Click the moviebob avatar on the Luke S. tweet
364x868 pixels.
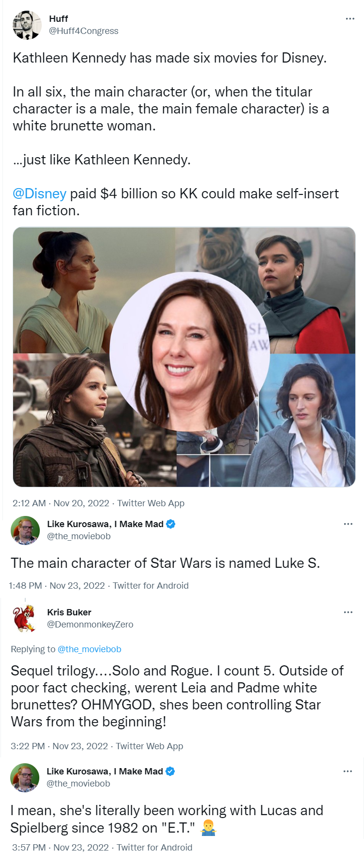(x=25, y=530)
